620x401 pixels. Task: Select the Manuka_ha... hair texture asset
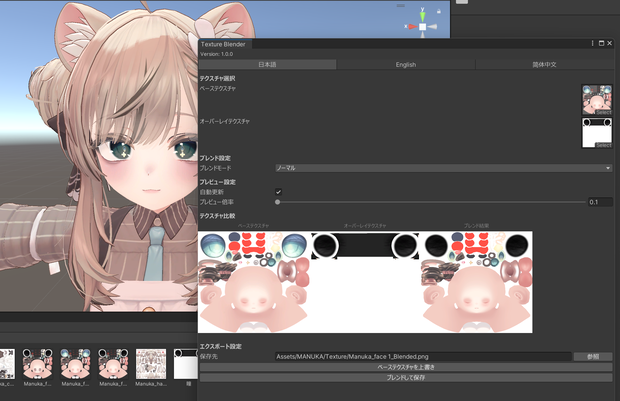(x=151, y=367)
